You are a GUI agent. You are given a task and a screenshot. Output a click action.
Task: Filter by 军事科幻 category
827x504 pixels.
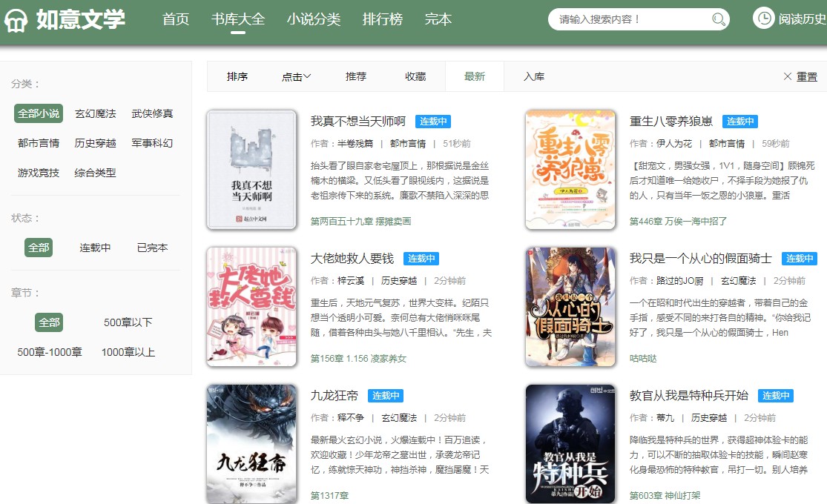(x=153, y=143)
